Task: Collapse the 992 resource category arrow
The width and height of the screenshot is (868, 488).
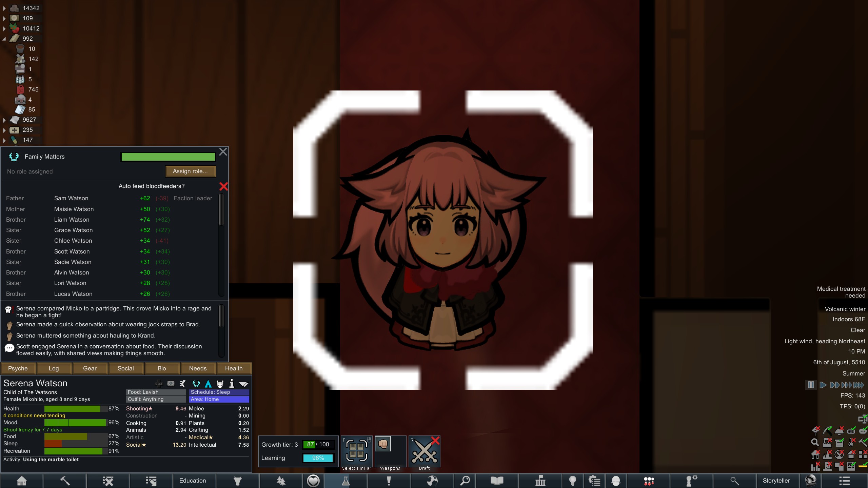Action: (x=4, y=39)
